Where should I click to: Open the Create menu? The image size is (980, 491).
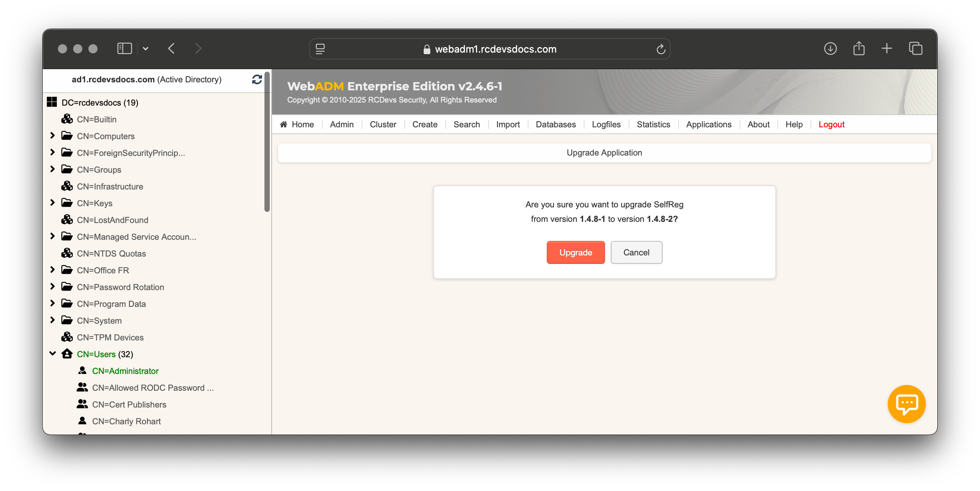coord(425,124)
